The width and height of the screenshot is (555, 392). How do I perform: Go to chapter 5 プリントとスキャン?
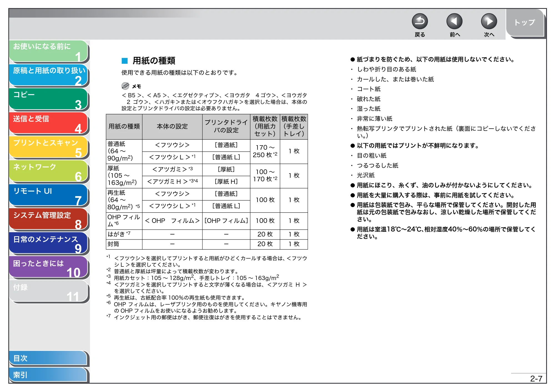click(x=49, y=147)
